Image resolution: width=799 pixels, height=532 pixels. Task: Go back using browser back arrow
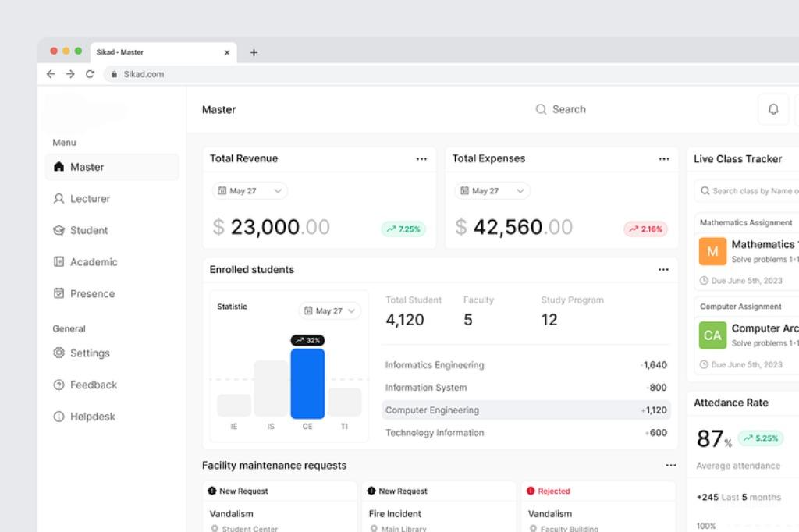(51, 74)
